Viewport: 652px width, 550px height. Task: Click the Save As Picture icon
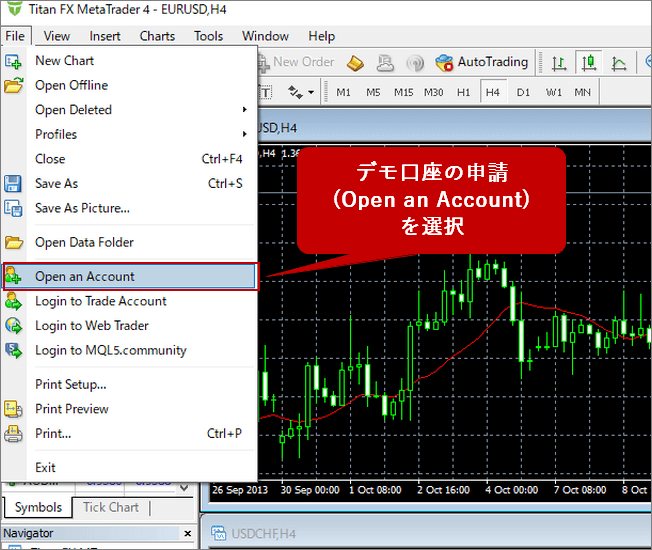pyautogui.click(x=13, y=208)
